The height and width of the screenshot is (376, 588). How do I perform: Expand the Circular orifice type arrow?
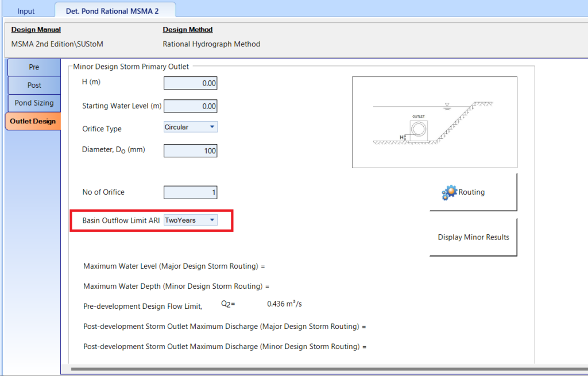212,127
